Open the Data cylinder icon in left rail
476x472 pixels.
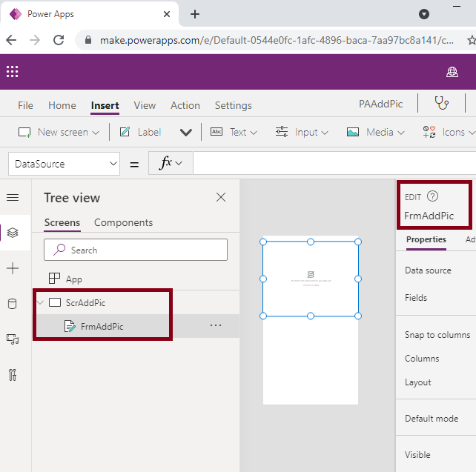coord(13,304)
